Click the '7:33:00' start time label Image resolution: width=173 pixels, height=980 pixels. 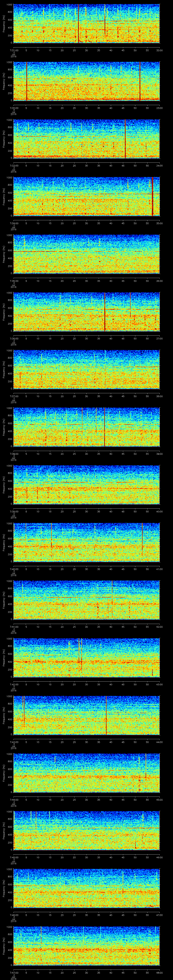click(14, 166)
